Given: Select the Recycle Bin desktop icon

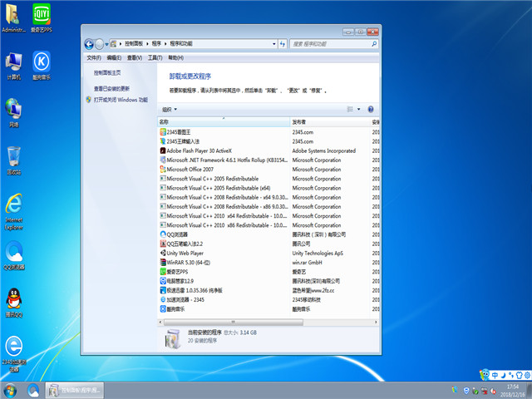Looking at the screenshot, I should [13, 160].
